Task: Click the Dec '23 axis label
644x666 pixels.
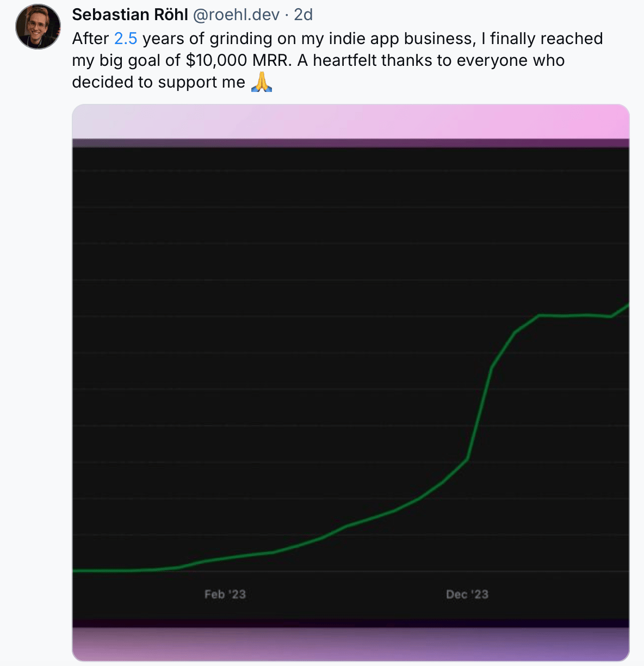Action: coord(466,594)
